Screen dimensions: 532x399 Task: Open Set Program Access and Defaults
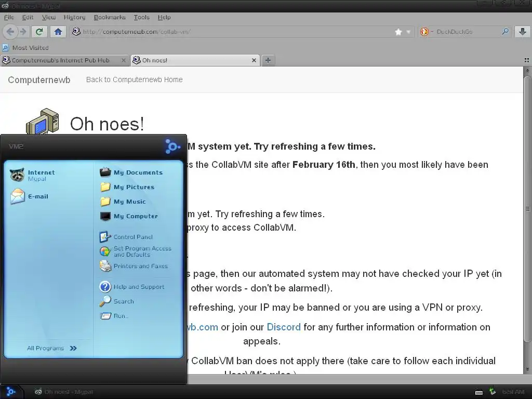pos(136,251)
